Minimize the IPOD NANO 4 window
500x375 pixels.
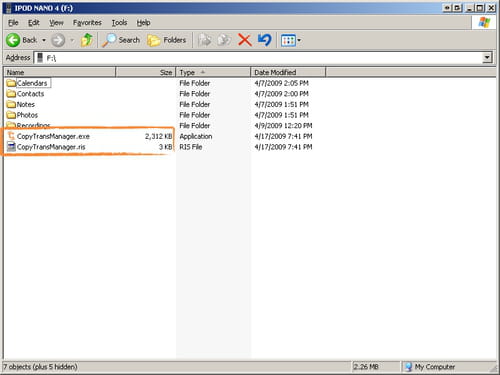point(470,8)
